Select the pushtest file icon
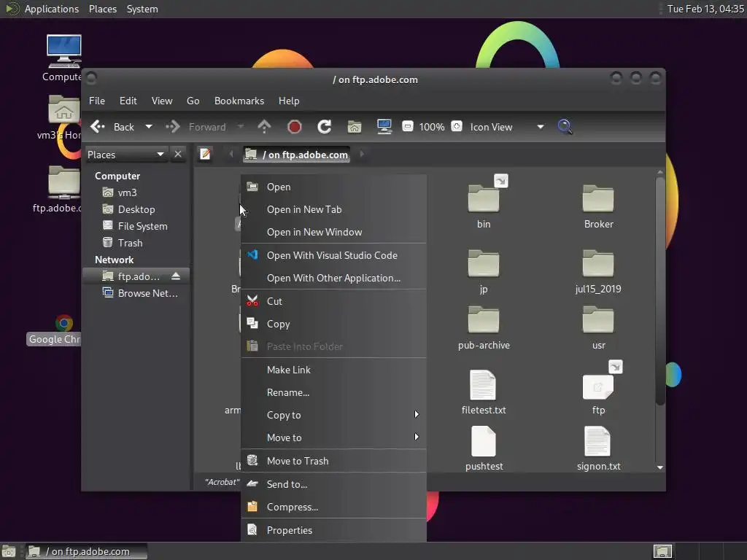Image resolution: width=747 pixels, height=560 pixels. click(x=483, y=441)
